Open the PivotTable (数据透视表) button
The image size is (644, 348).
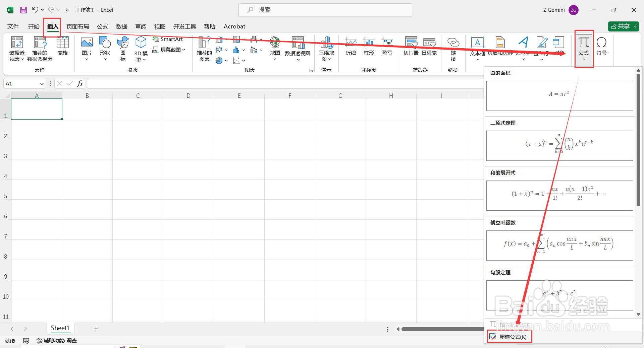click(x=17, y=49)
